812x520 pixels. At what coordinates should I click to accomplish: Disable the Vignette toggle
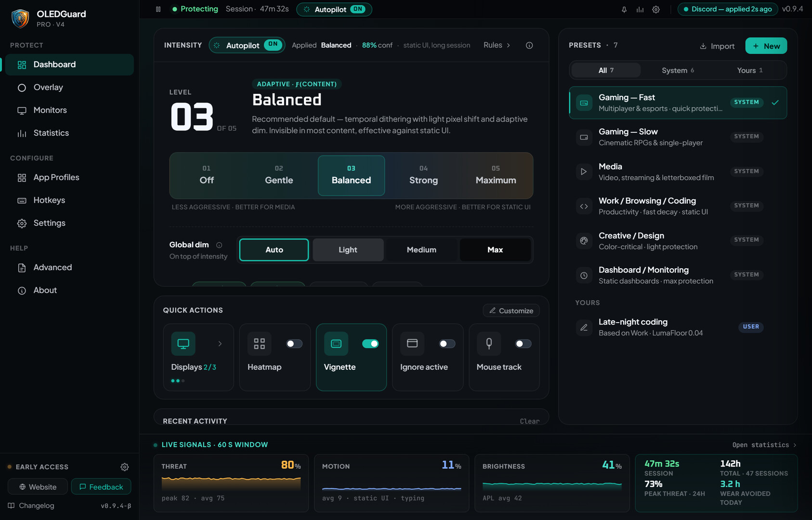click(370, 344)
